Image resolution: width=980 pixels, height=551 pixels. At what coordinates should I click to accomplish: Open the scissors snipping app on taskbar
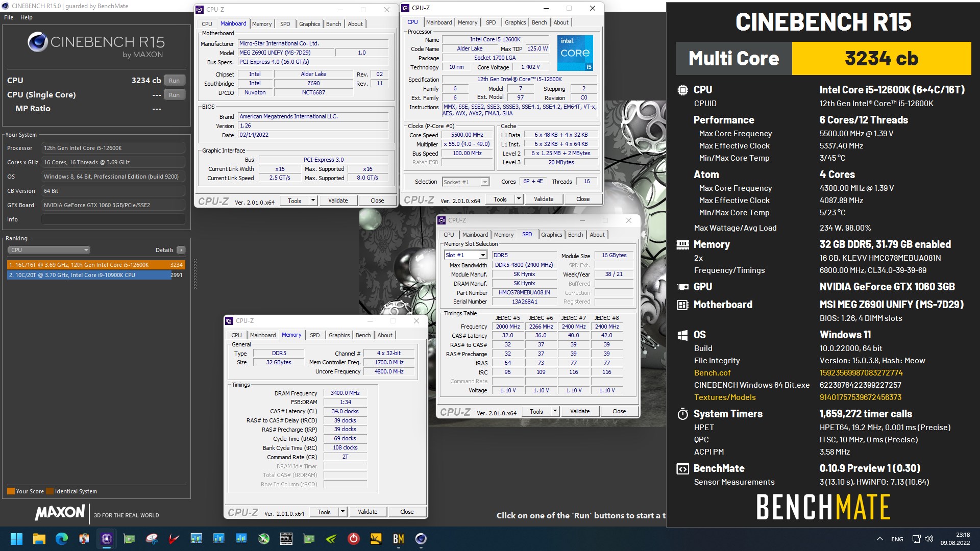(152, 539)
